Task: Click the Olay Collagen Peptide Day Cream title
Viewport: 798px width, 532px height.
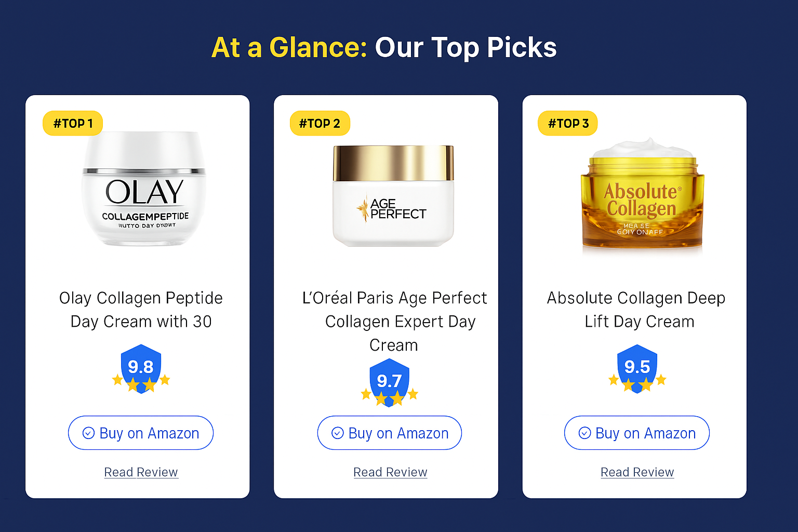Action: tap(141, 310)
